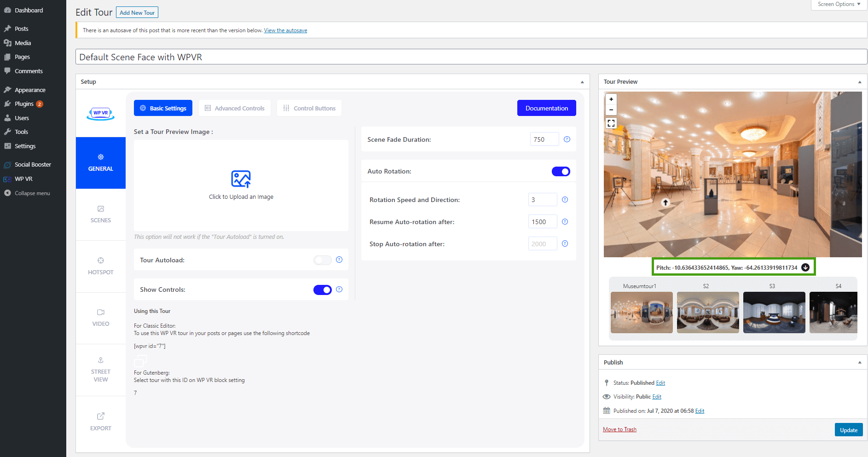The width and height of the screenshot is (868, 457).
Task: Collapse the Tour Preview panel
Action: click(x=860, y=82)
